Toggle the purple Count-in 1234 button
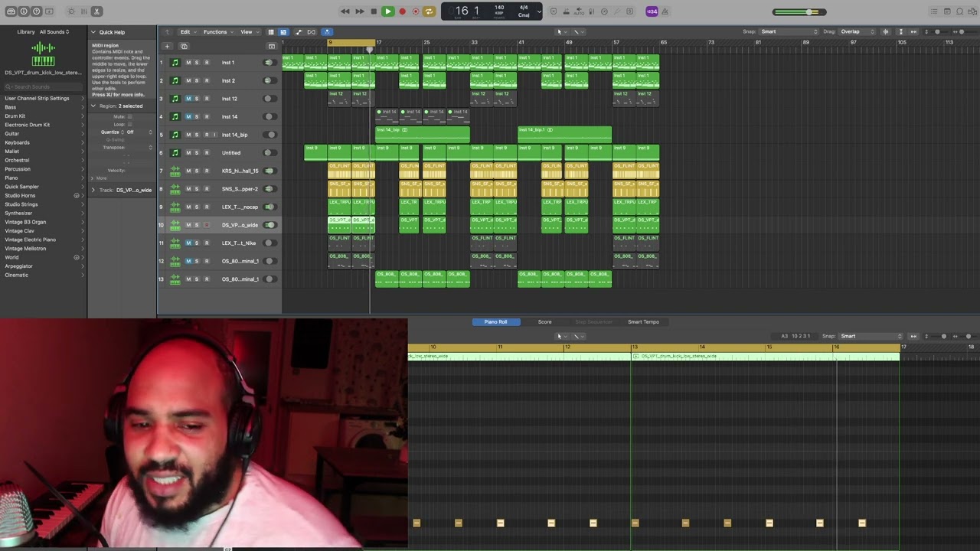Screen dimensions: 980x551 point(652,11)
